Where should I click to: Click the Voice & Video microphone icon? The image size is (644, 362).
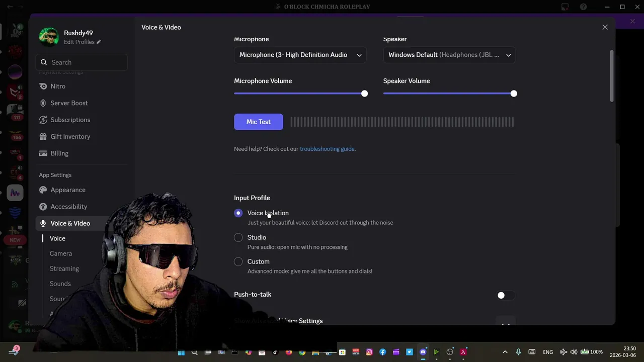(x=43, y=223)
